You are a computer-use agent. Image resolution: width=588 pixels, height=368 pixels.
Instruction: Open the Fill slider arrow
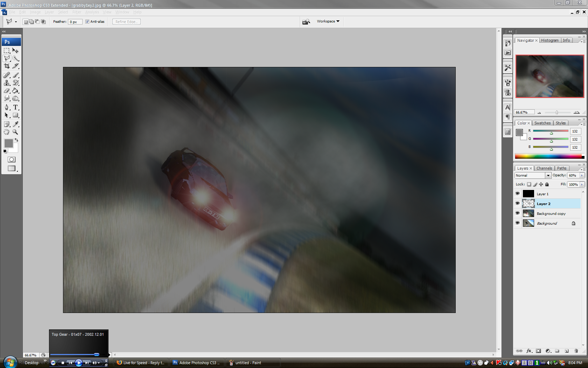point(582,184)
